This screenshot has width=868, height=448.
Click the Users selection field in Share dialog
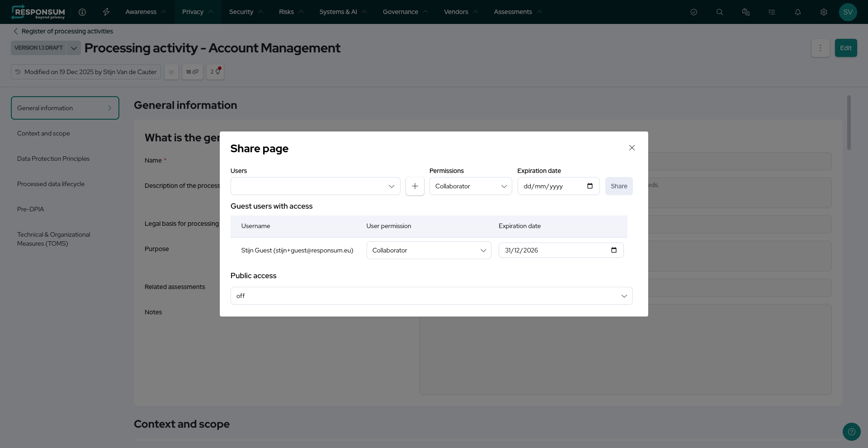pyautogui.click(x=315, y=186)
